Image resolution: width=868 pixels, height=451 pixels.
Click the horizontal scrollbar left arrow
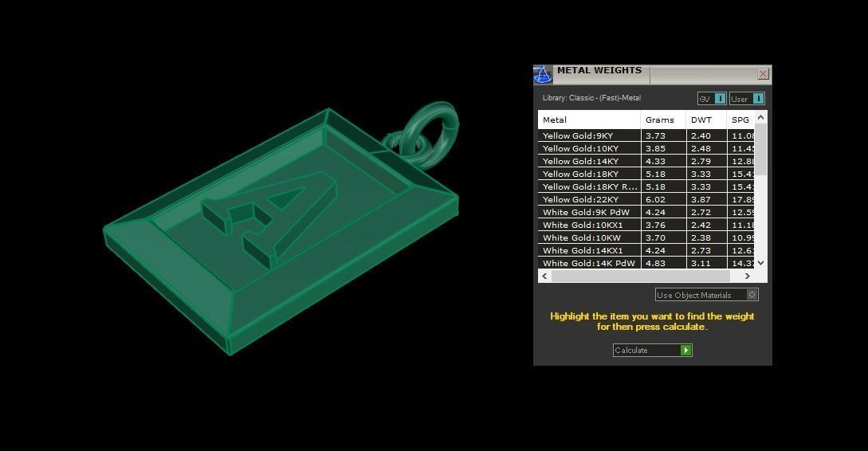[x=544, y=276]
